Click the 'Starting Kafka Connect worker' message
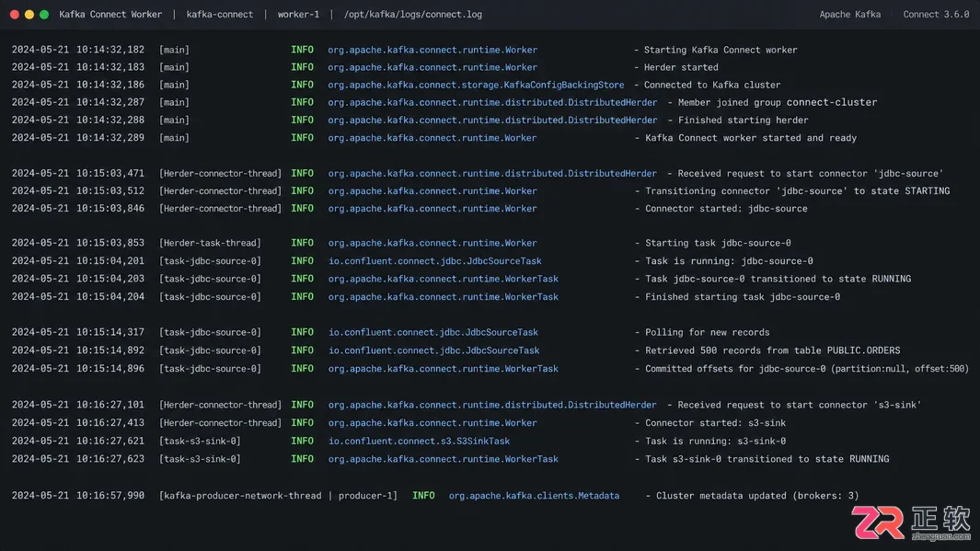The height and width of the screenshot is (551, 980). click(x=721, y=50)
